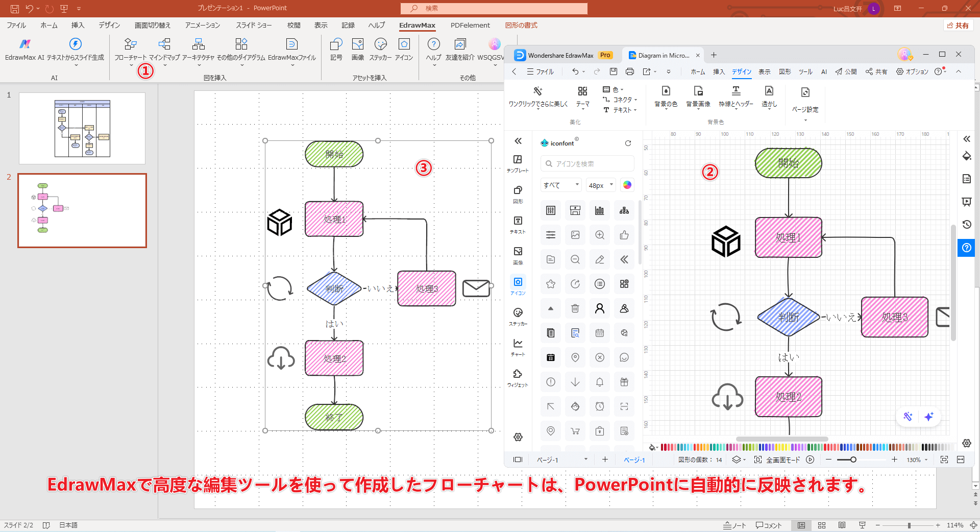Open ファイル menu in EdrawMax

pos(541,71)
